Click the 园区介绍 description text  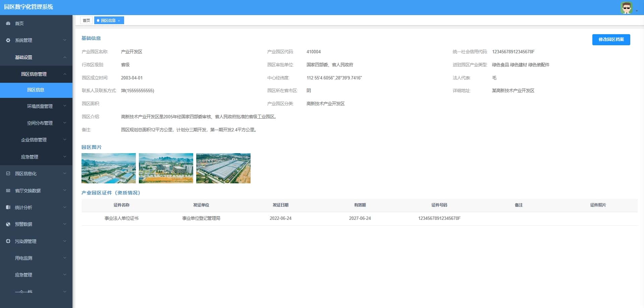[x=199, y=117]
